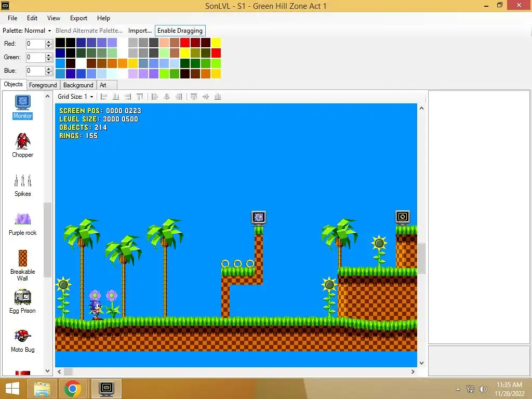Toggle the Enable Dragging button
Screen dimensions: 532x399
coord(180,31)
